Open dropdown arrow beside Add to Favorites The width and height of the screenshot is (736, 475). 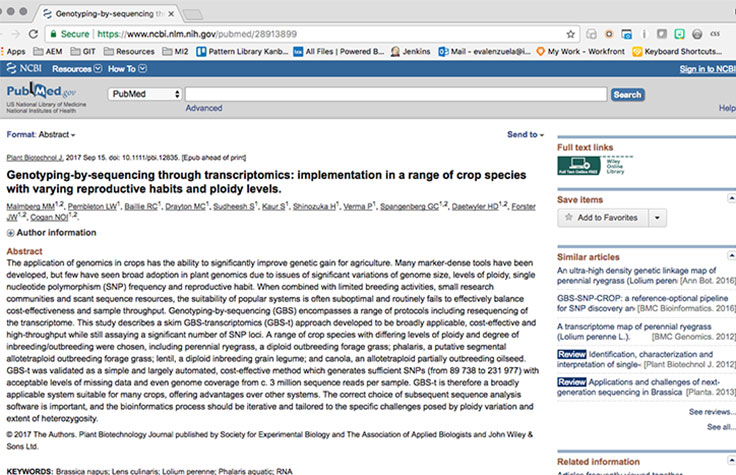[657, 217]
